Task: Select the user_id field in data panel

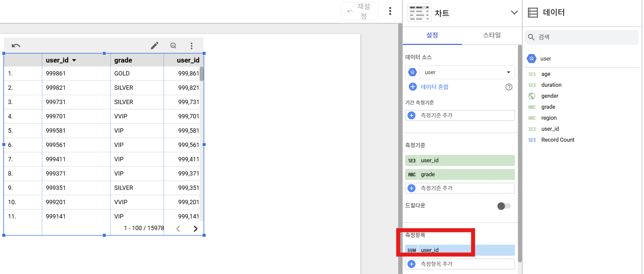Action: (550, 129)
